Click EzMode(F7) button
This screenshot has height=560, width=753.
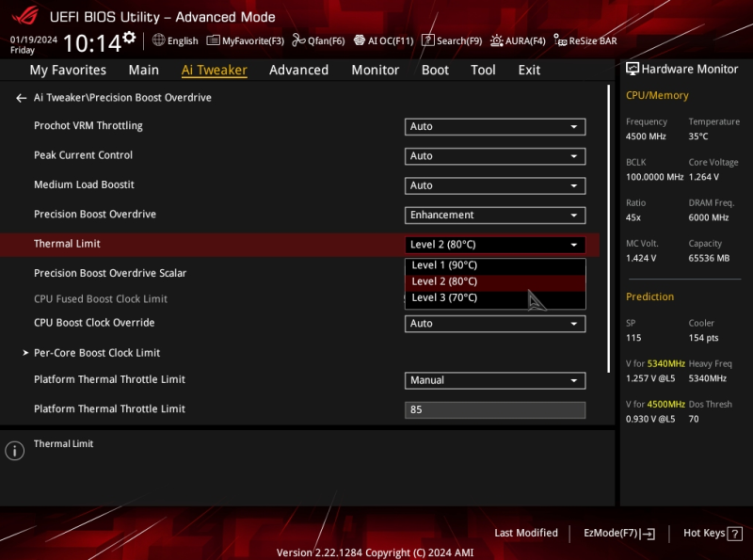coord(619,533)
